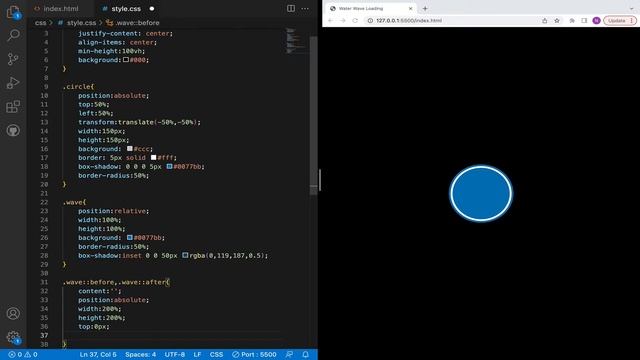
Task: Click the #0077bb background swatch on line 26
Action: click(130, 238)
